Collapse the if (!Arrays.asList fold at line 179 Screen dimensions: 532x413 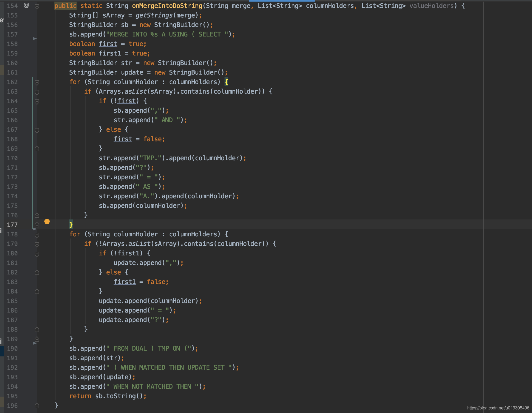(37, 244)
